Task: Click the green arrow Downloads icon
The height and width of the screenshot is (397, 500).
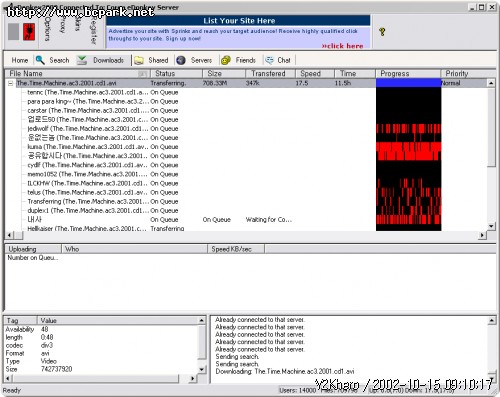Action: [82, 60]
